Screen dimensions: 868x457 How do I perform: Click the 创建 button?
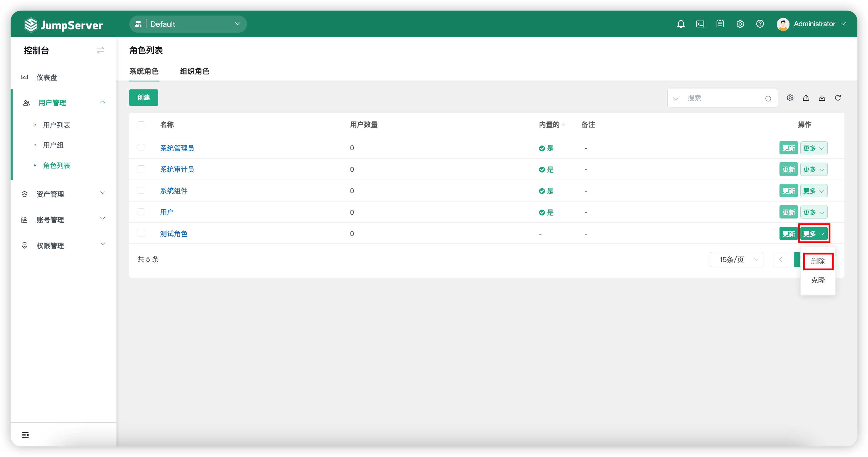(x=143, y=97)
